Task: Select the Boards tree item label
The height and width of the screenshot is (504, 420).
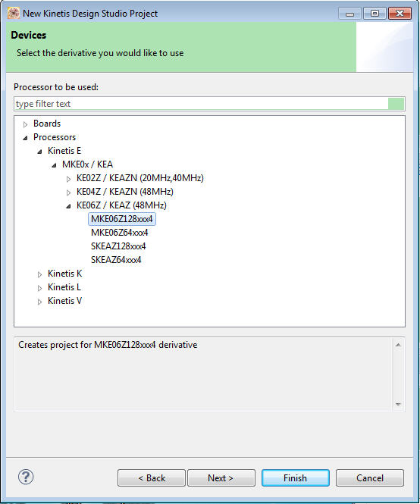Action: point(47,124)
